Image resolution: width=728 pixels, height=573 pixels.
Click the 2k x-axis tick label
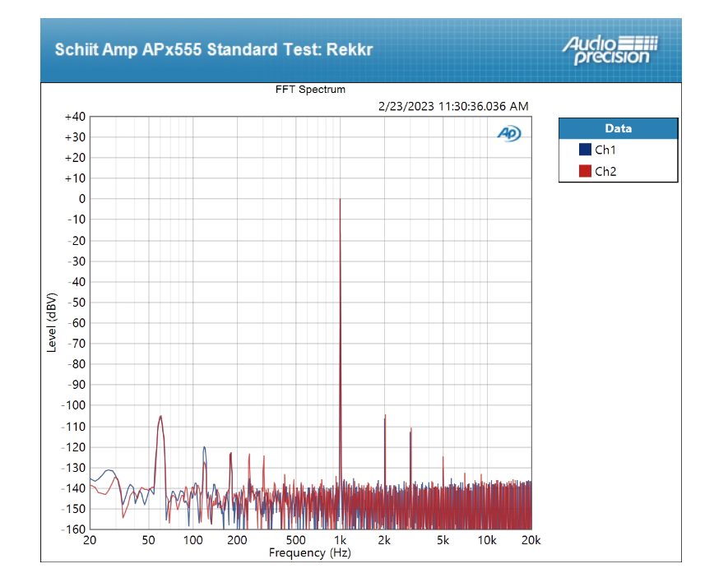(384, 540)
